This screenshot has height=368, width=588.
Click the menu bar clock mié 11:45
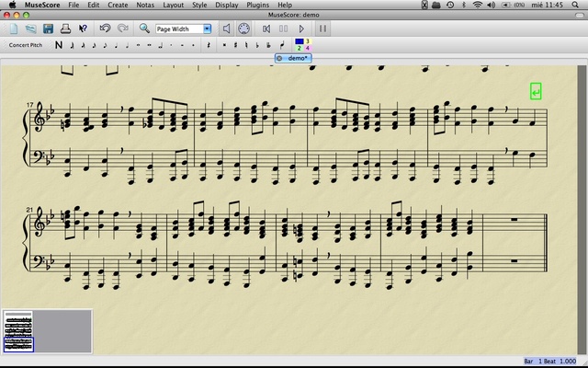(x=547, y=5)
